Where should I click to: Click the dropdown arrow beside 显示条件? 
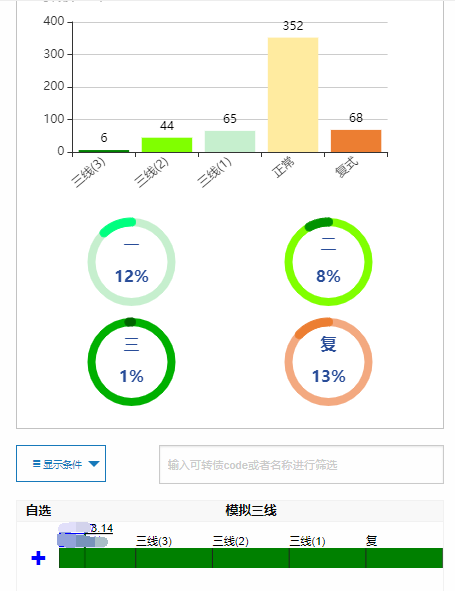[94, 464]
